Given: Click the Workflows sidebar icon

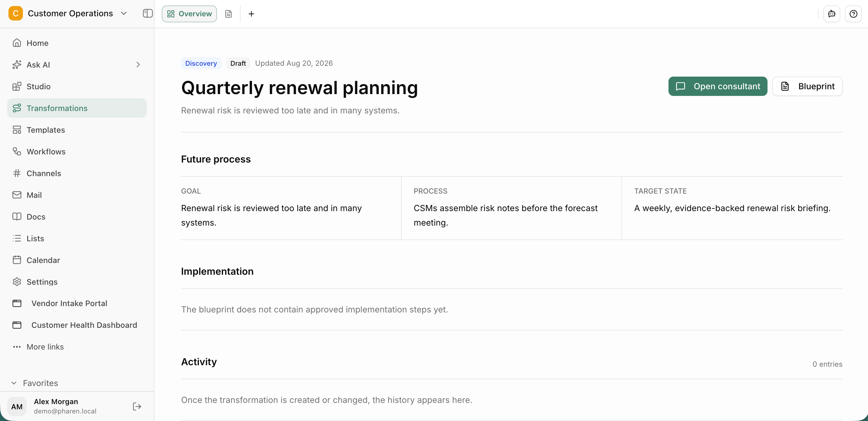Looking at the screenshot, I should tap(17, 152).
